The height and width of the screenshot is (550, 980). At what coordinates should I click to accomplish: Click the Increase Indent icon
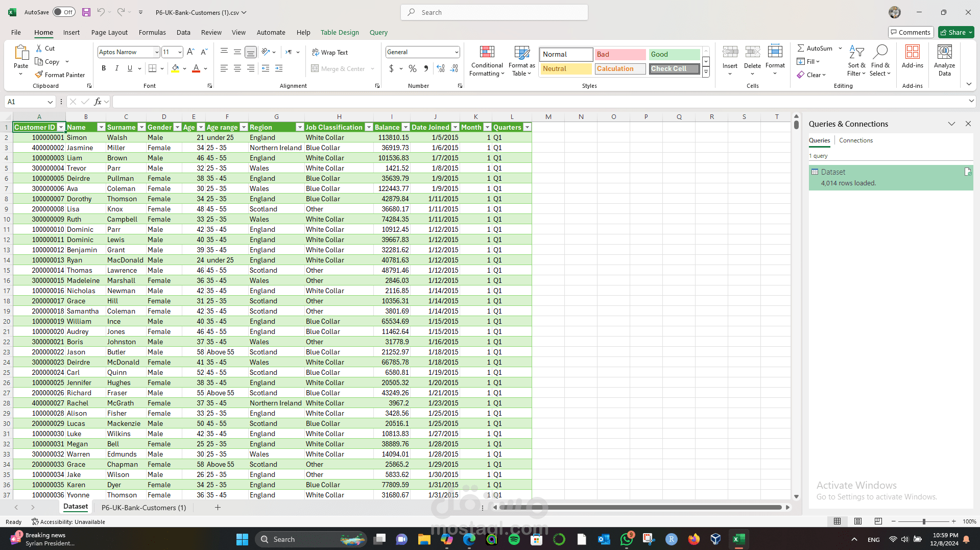(x=279, y=68)
